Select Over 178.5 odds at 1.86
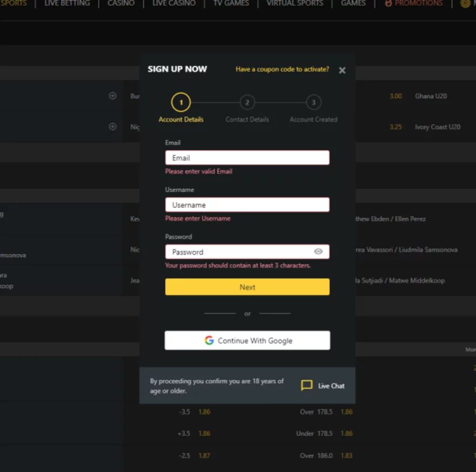 [x=346, y=412]
